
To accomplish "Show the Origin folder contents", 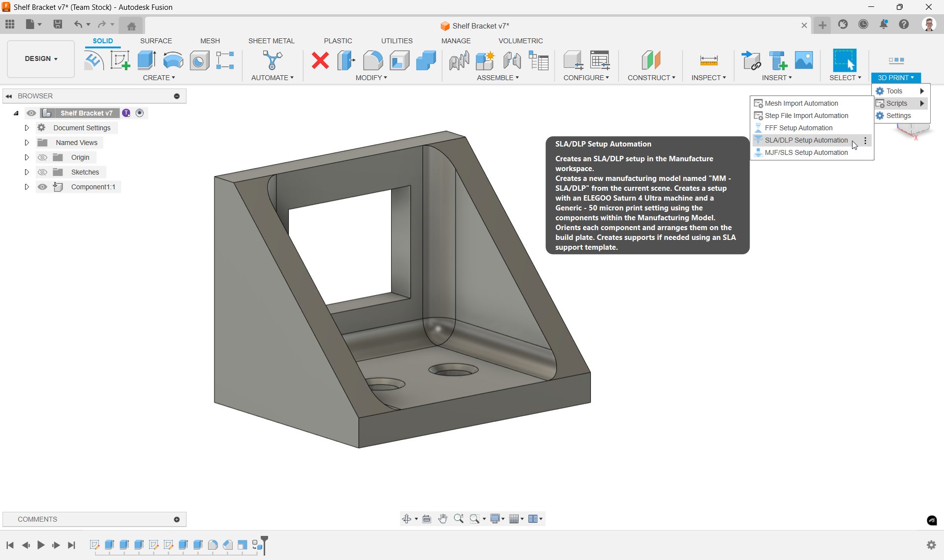I will click(x=27, y=157).
